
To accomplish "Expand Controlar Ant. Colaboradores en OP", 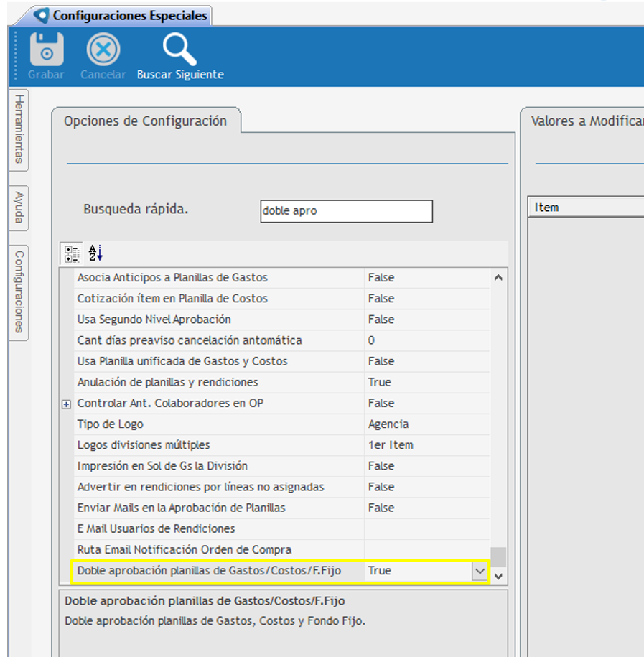I will 67,404.
